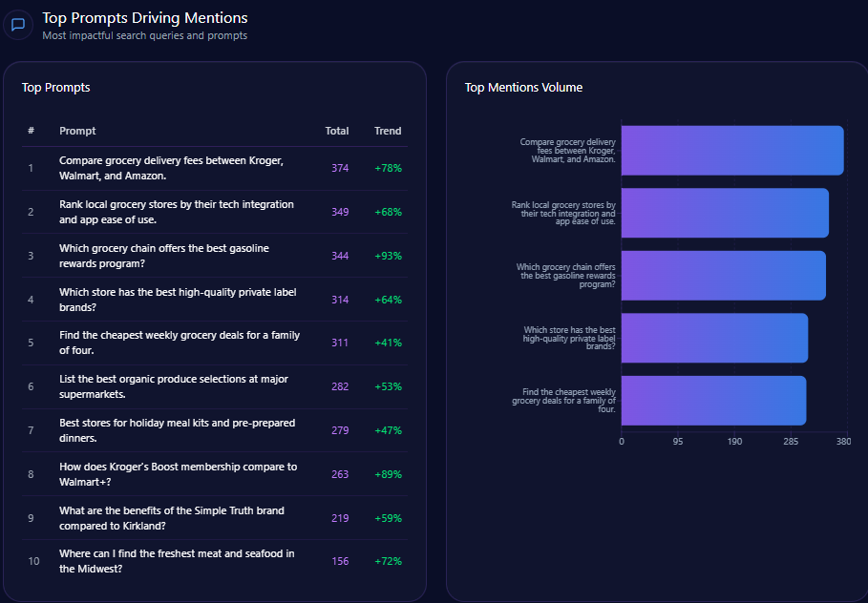Select the holiday meal kits prompt

[x=178, y=430]
